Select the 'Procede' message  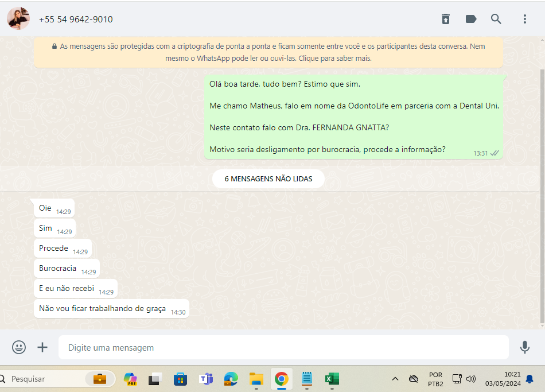[63, 249]
